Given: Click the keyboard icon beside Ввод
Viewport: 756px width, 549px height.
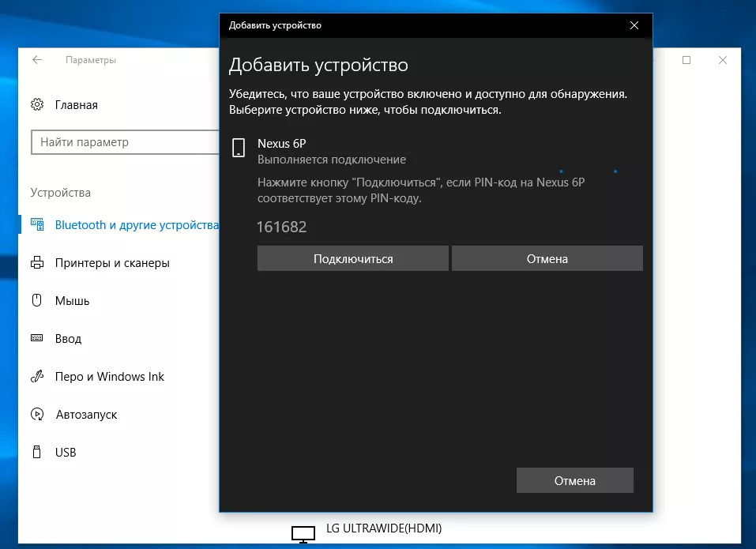Looking at the screenshot, I should click(x=37, y=339).
